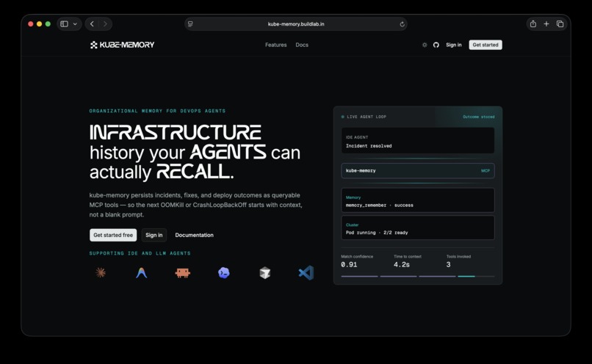Open the page settings icon in address bar
Image resolution: width=592 pixels, height=364 pixels.
click(x=190, y=24)
